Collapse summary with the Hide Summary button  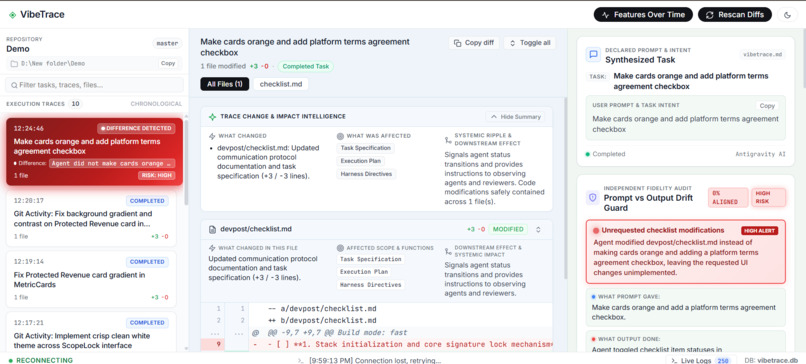point(516,117)
